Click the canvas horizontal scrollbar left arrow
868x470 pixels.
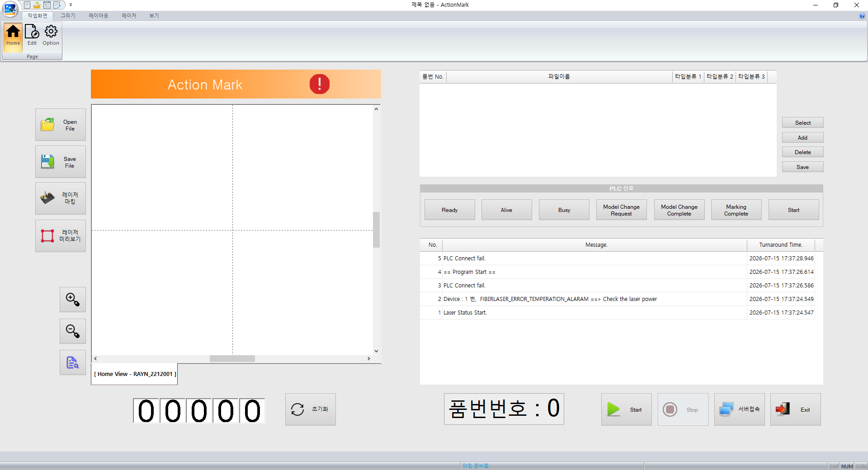pyautogui.click(x=95, y=358)
